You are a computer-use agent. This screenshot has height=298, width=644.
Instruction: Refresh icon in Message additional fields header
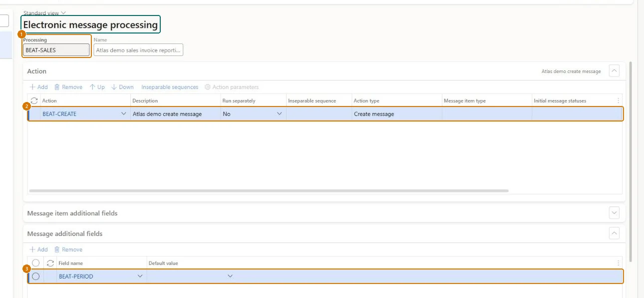tap(50, 263)
